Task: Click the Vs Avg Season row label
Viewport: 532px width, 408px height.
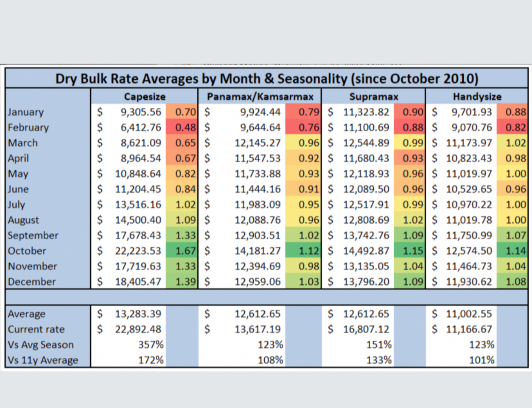Action: (x=40, y=345)
